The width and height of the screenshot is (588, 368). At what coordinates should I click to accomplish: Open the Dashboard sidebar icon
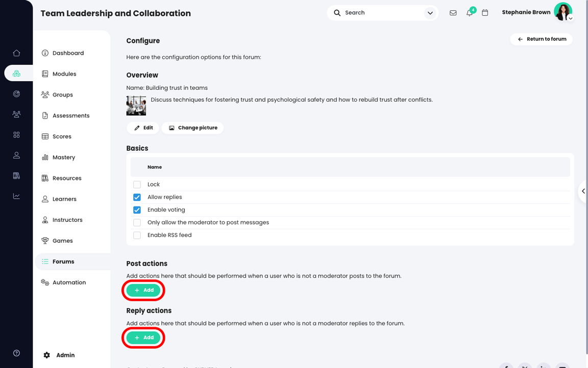(x=45, y=53)
